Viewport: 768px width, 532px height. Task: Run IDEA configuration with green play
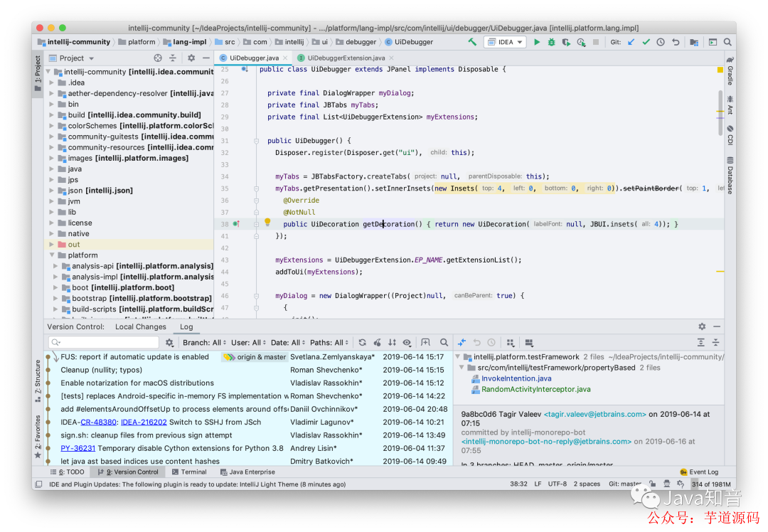(x=537, y=42)
